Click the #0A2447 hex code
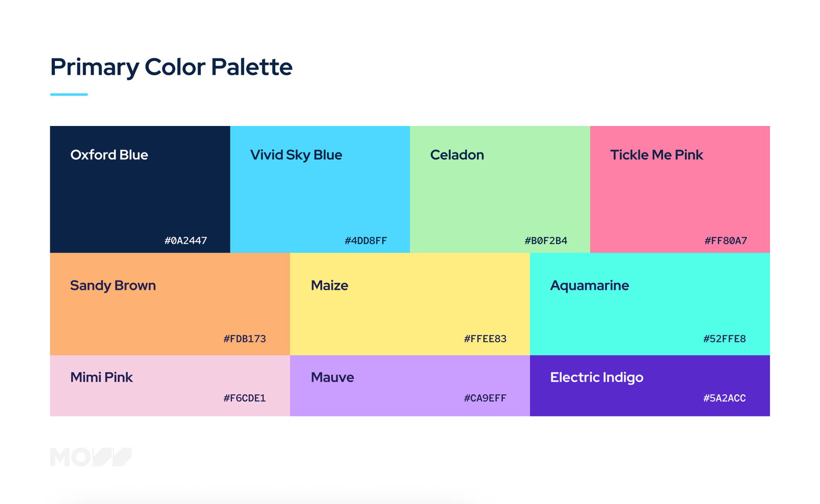 186,241
